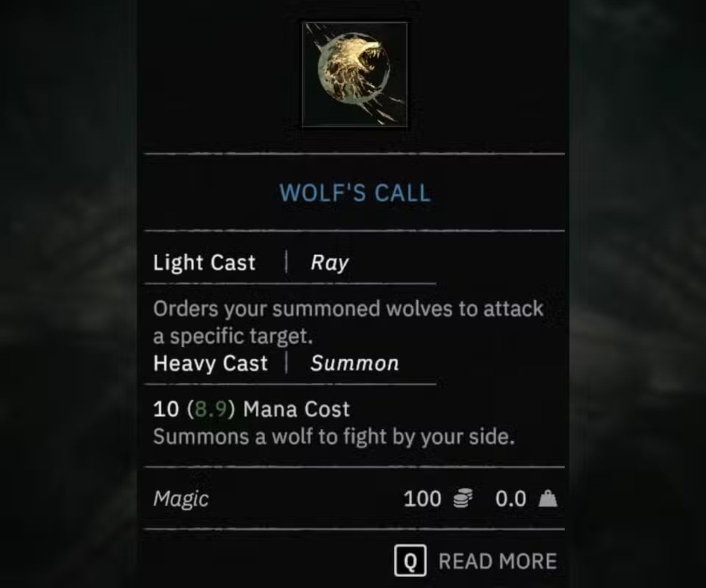Click the 'Summons a wolf to fight' description
This screenshot has width=706, height=588.
click(x=334, y=437)
